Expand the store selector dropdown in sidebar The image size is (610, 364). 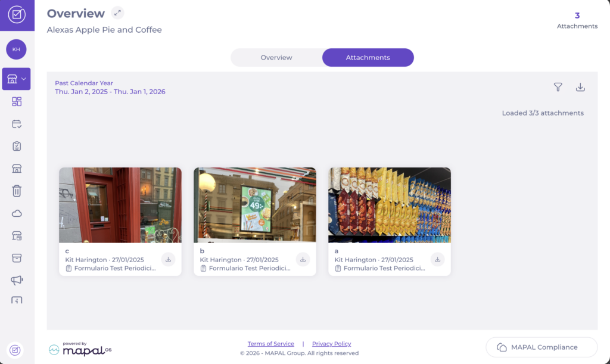coord(17,79)
